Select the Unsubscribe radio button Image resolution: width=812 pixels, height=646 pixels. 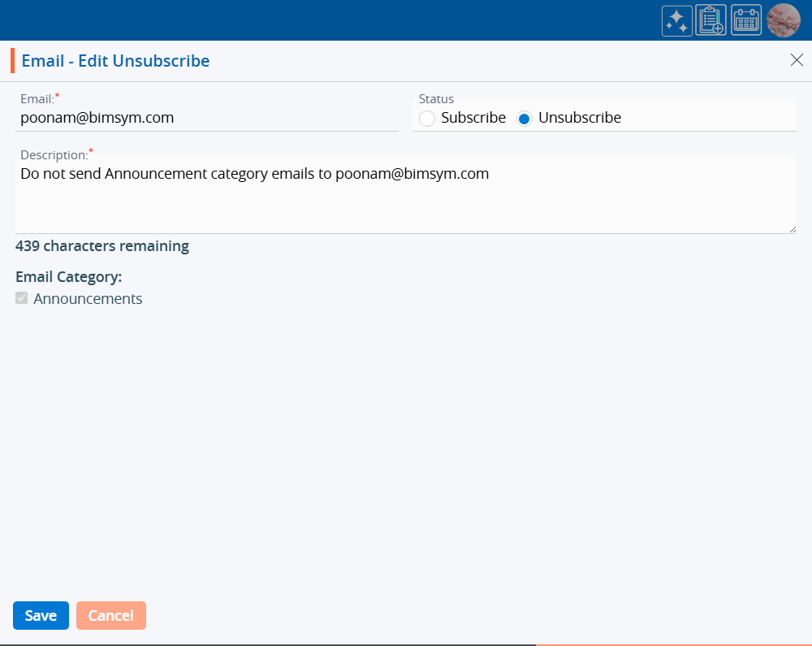(x=525, y=119)
